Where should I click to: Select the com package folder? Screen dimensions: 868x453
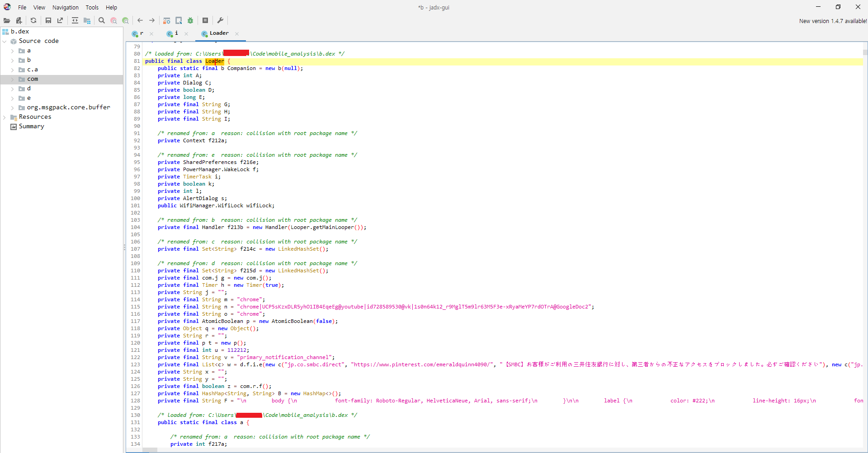pyautogui.click(x=33, y=79)
